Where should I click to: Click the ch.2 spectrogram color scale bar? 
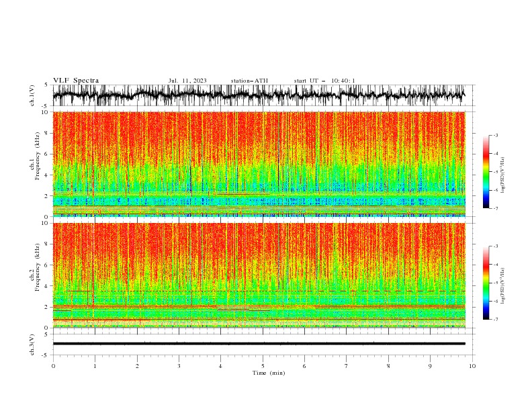[486, 283]
